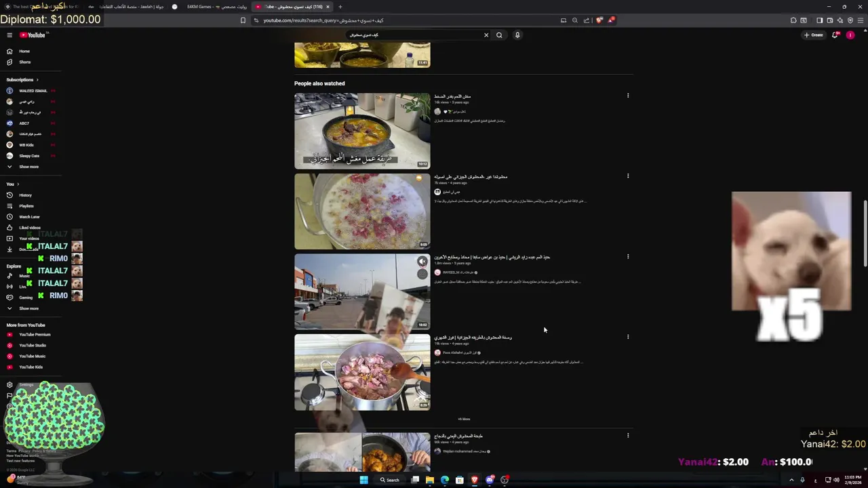Screen dimensions: 868x488
Task: Open Watch Later in the sidebar
Action: click(29, 217)
